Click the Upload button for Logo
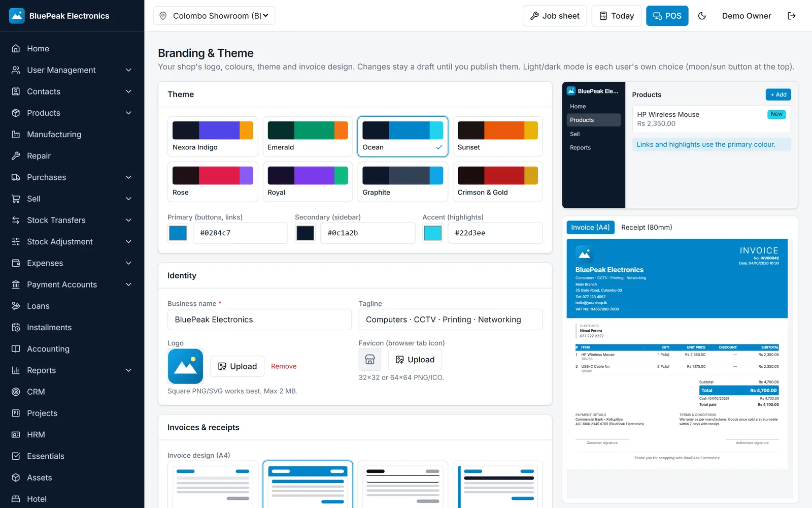The height and width of the screenshot is (508, 812). (x=238, y=366)
